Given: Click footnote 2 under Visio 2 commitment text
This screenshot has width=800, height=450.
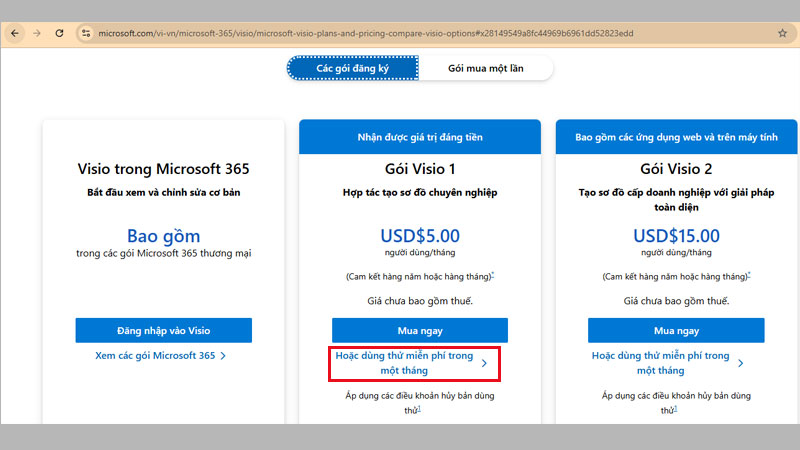Looking at the screenshot, I should point(749,274).
